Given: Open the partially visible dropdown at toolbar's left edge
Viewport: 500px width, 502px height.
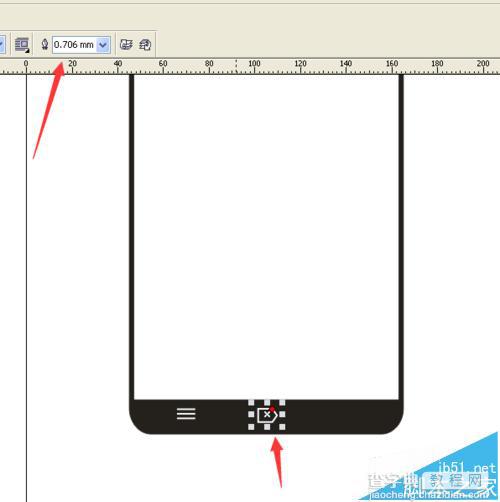Looking at the screenshot, I should tap(2, 45).
